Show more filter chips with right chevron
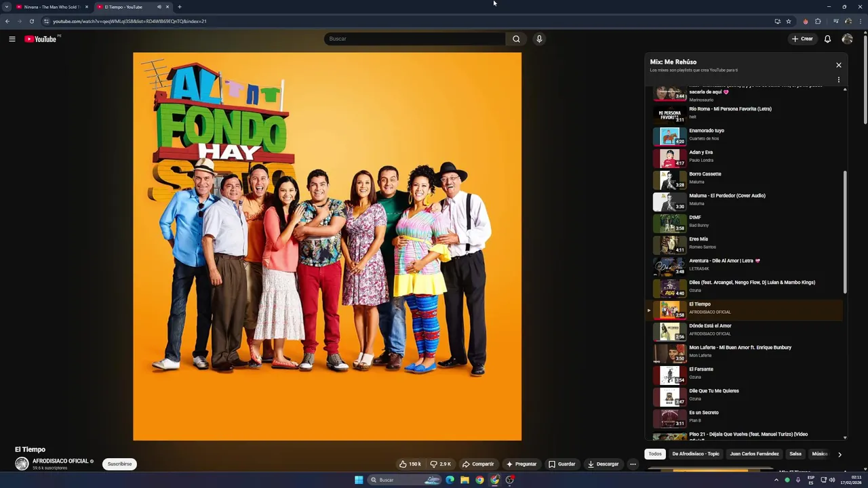This screenshot has height=488, width=868. [840, 454]
